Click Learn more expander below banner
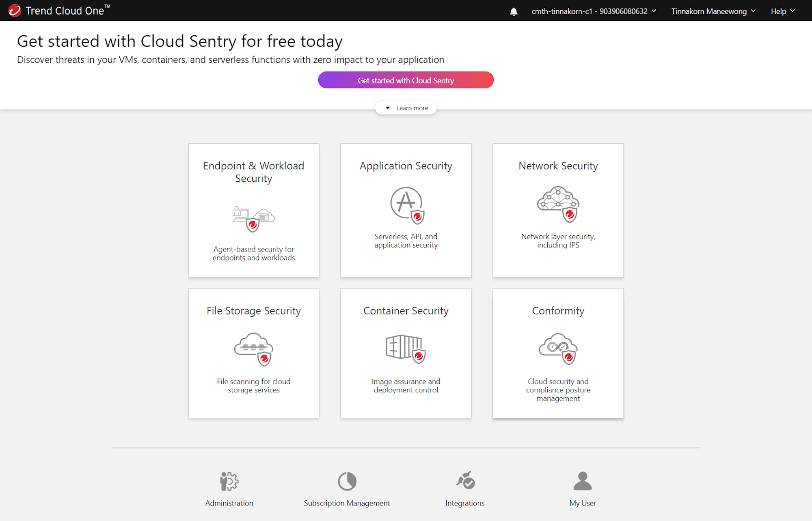 tap(406, 108)
